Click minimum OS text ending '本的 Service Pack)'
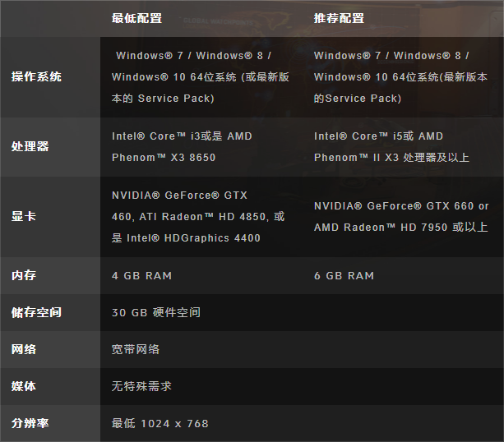The height and width of the screenshot is (442, 504). pos(201,77)
